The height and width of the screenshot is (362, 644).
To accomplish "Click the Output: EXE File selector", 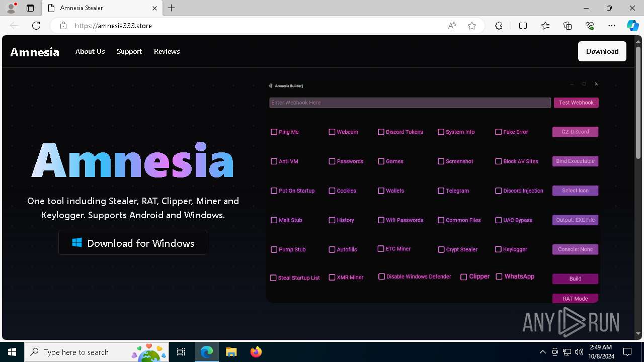I will point(575,220).
